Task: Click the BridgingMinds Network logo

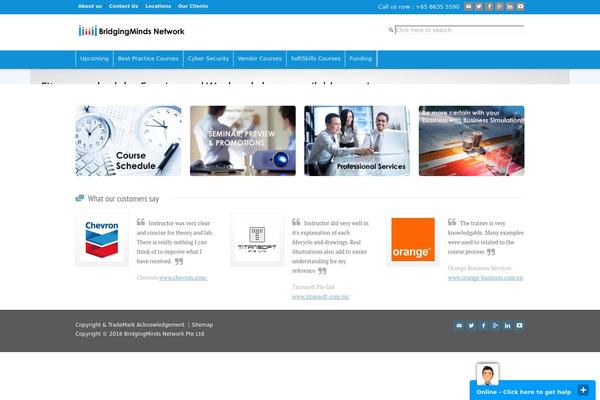Action: tap(131, 31)
